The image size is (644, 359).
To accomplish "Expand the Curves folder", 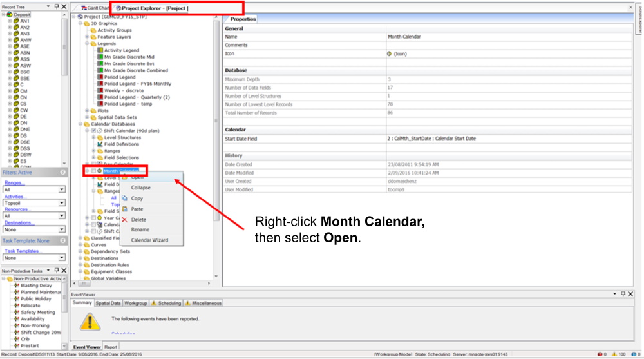I will 80,245.
